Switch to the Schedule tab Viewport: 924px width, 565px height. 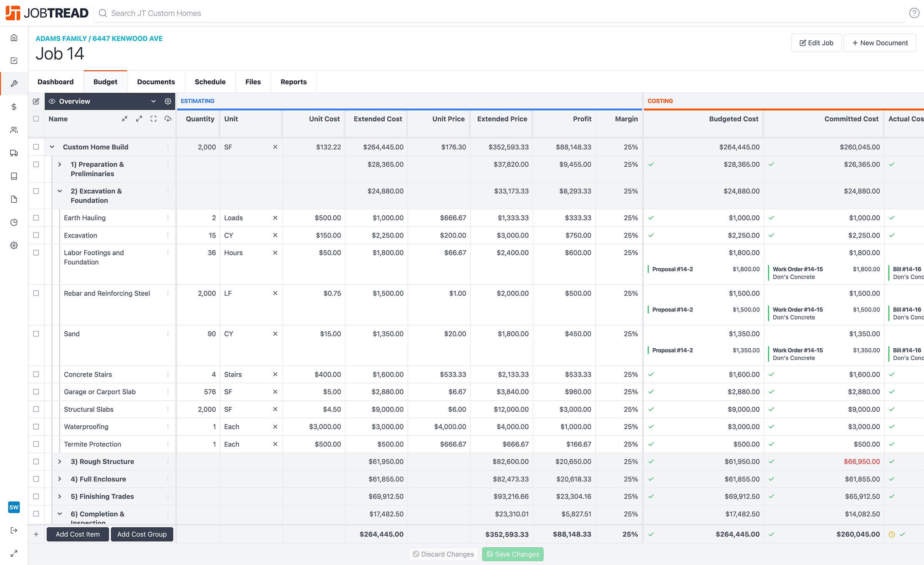pyautogui.click(x=210, y=82)
